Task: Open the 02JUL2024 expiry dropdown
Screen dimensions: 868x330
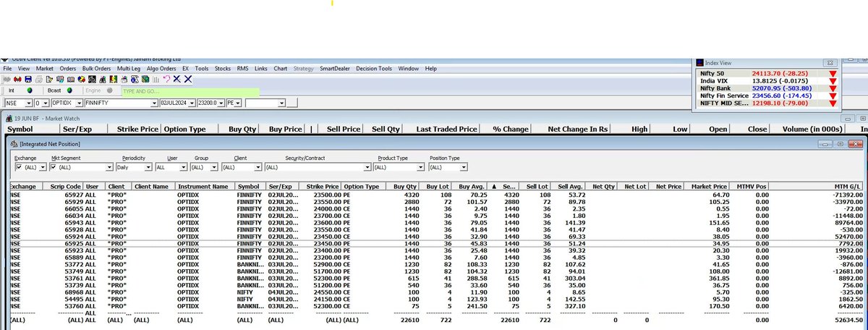Action: click(192, 103)
